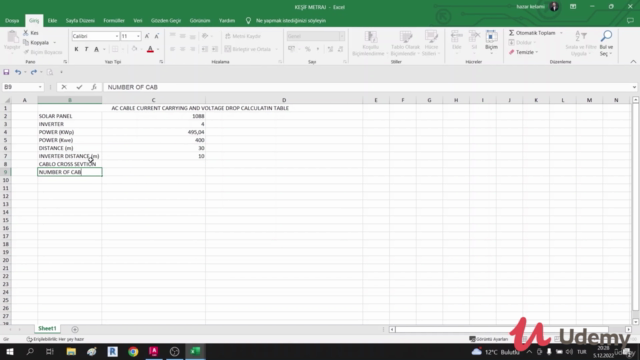The image size is (640, 360).
Task: Switch to the Ekle (Insert) tab
Action: click(x=52, y=20)
